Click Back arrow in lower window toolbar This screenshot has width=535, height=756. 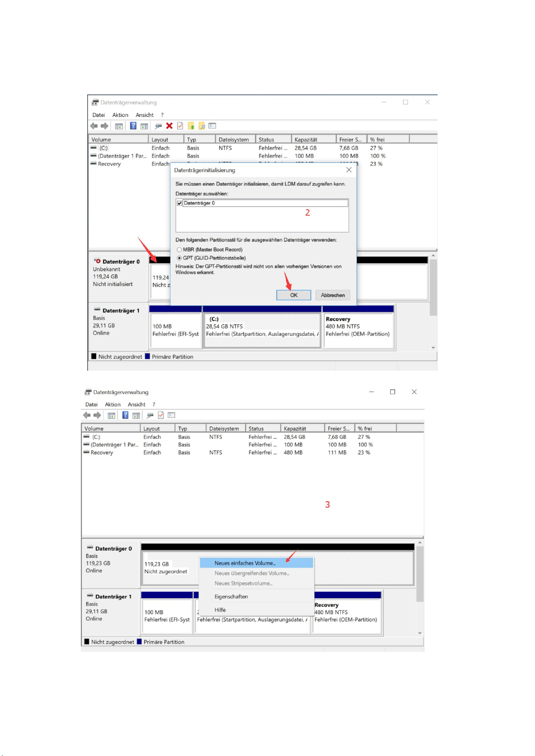tap(86, 415)
